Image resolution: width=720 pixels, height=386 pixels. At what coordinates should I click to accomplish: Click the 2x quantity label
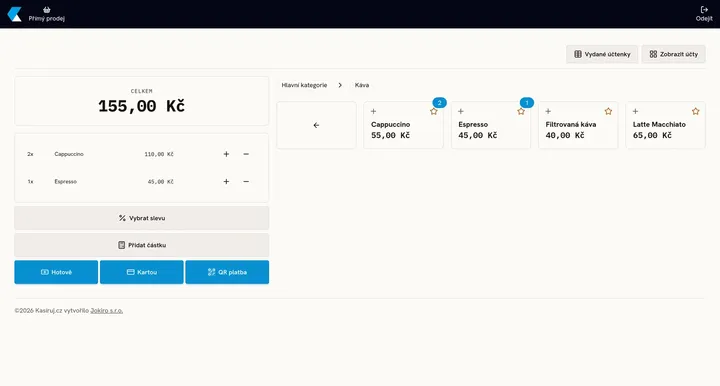(30, 154)
